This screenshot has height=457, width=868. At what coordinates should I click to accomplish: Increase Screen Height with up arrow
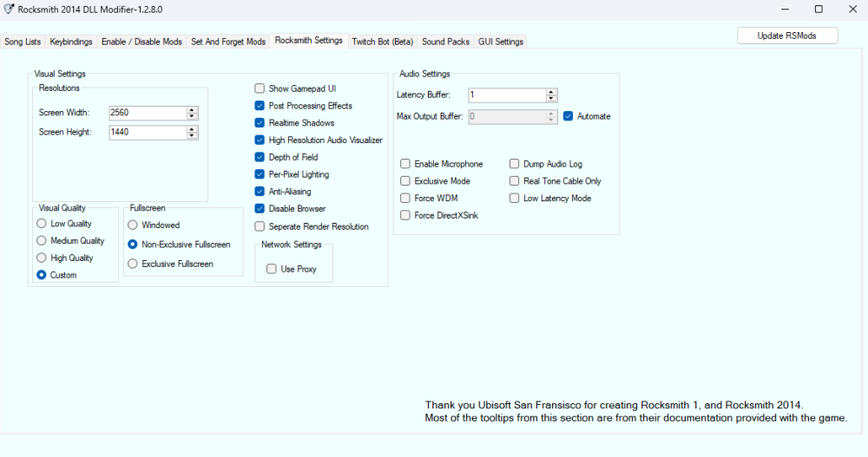(192, 129)
